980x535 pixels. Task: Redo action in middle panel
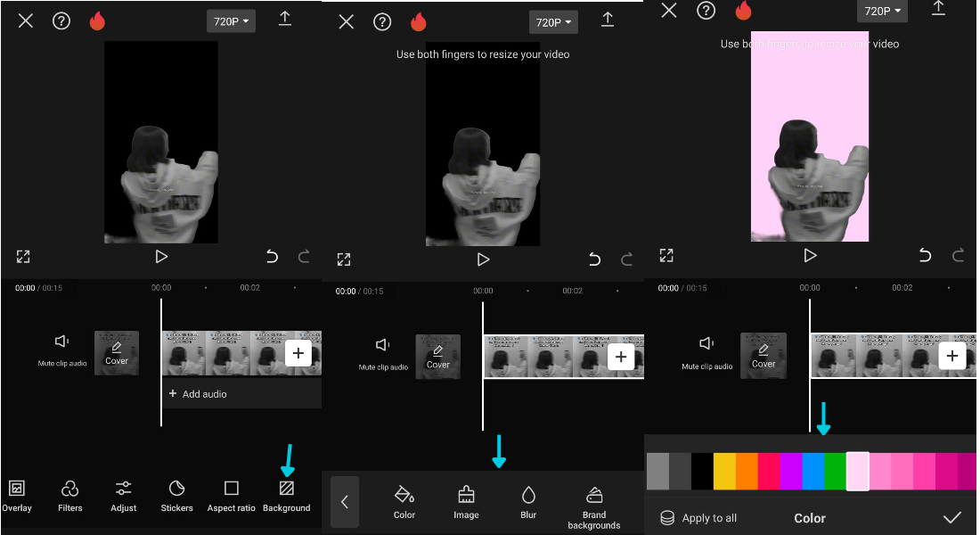click(627, 259)
